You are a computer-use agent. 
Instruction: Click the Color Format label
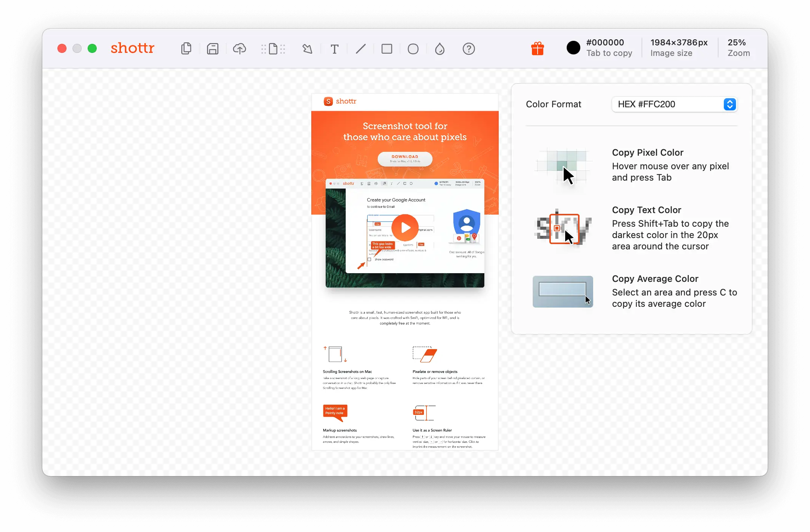(553, 104)
